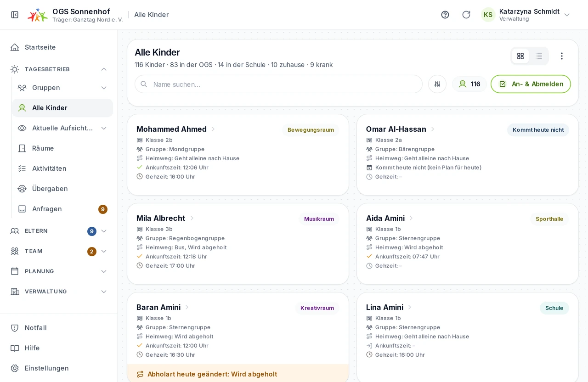Expand the Eltern section

(104, 231)
